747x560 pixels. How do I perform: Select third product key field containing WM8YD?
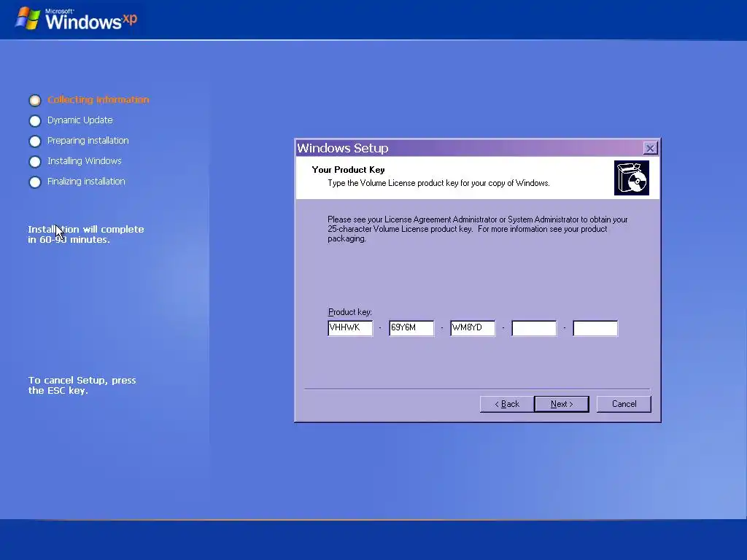pos(473,328)
